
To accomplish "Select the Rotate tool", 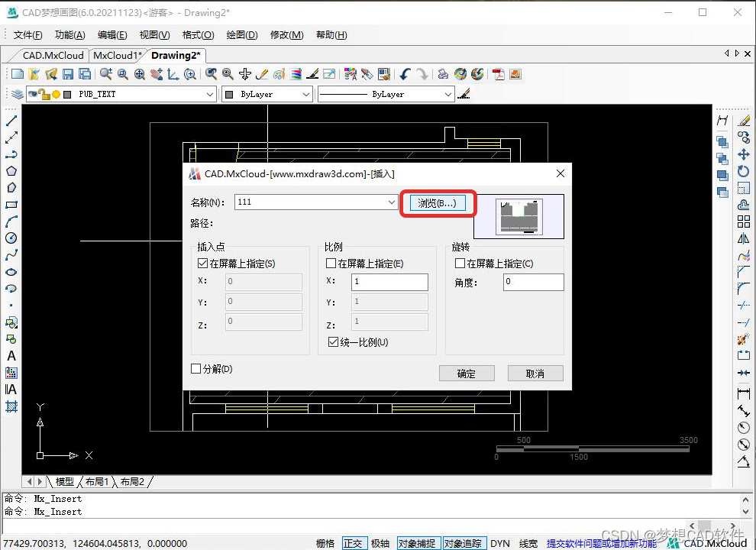I will click(744, 171).
